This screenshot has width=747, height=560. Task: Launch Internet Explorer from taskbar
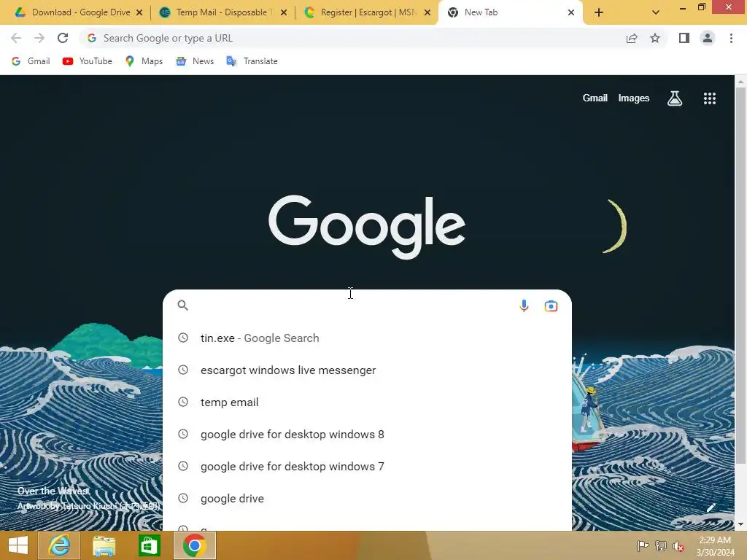coord(59,545)
